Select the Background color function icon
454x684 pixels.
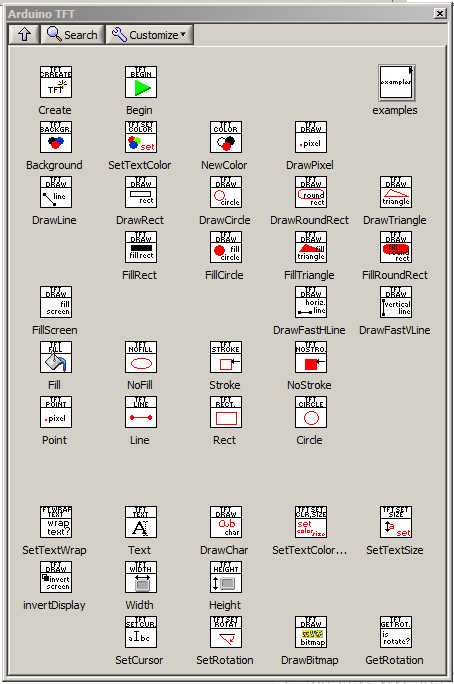[x=56, y=137]
